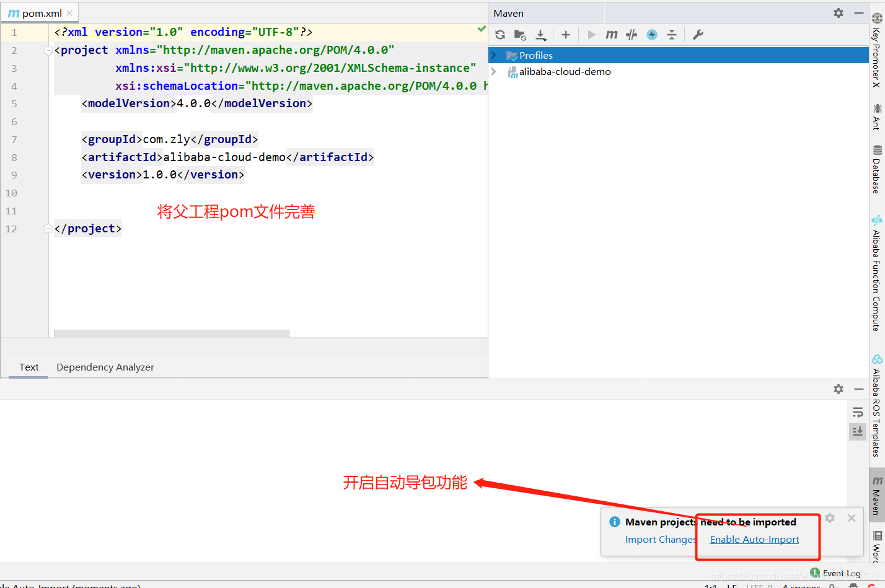The height and width of the screenshot is (588, 885).
Task: Click modelVersion 4.0.0 text
Action: pos(194,103)
